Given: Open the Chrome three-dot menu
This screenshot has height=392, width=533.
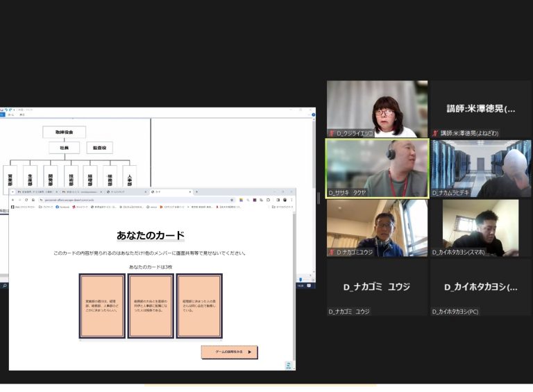Looking at the screenshot, I should (x=291, y=200).
